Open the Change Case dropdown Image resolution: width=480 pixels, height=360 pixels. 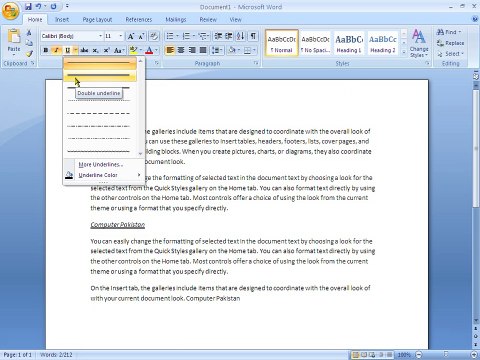click(x=119, y=50)
